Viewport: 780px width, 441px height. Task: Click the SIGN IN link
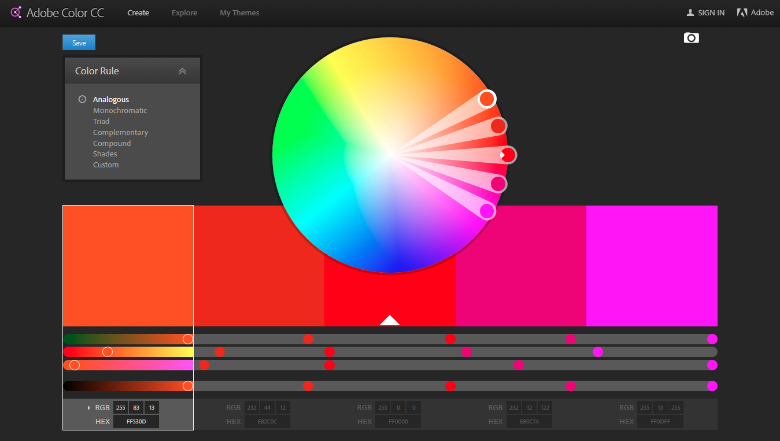[x=711, y=13]
